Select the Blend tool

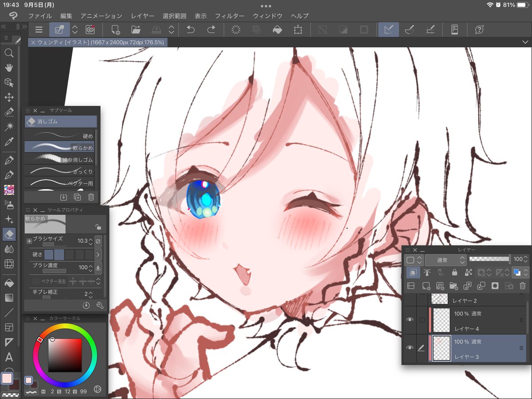pos(9,249)
